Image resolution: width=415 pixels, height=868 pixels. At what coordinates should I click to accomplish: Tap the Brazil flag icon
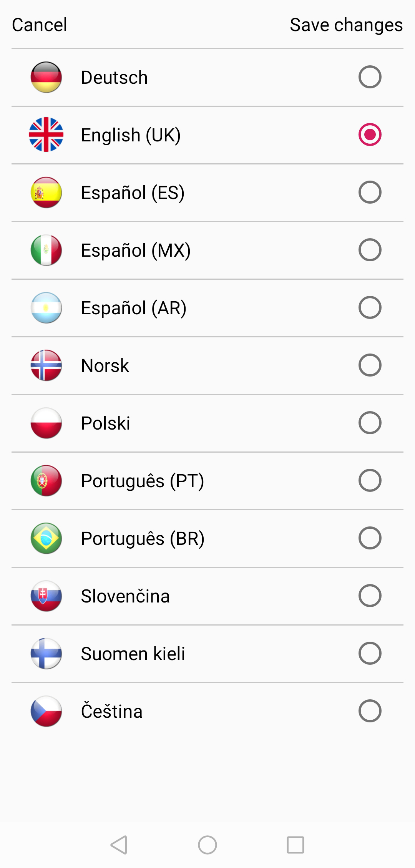pos(46,538)
